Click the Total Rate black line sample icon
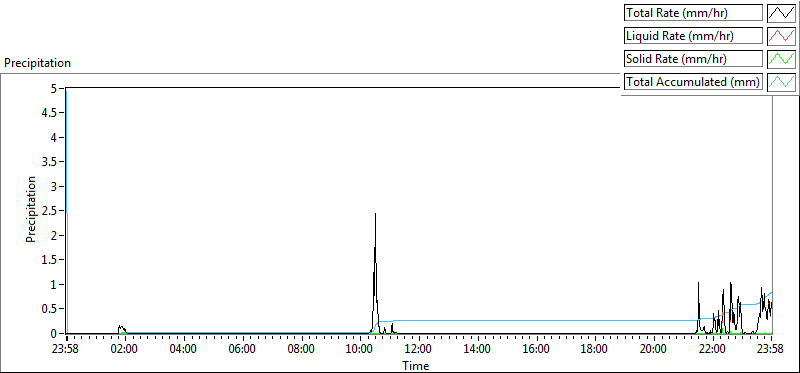The height and width of the screenshot is (373, 800). [x=782, y=13]
